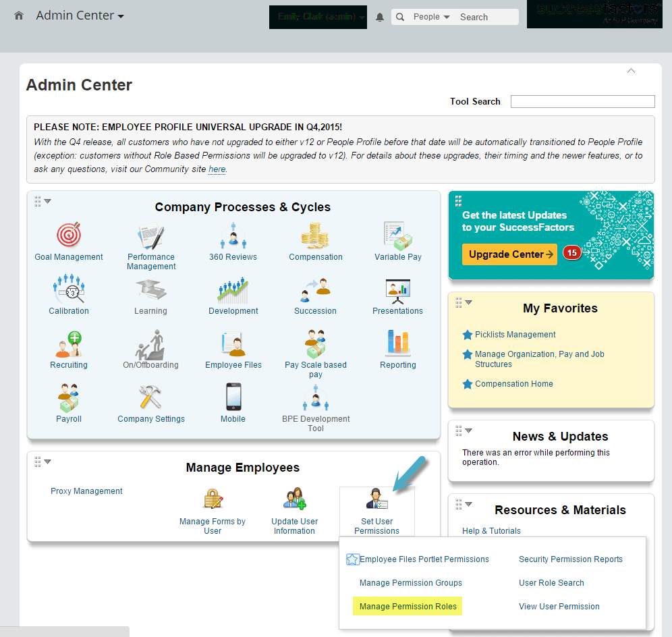Select Security Permission Reports

pos(570,559)
